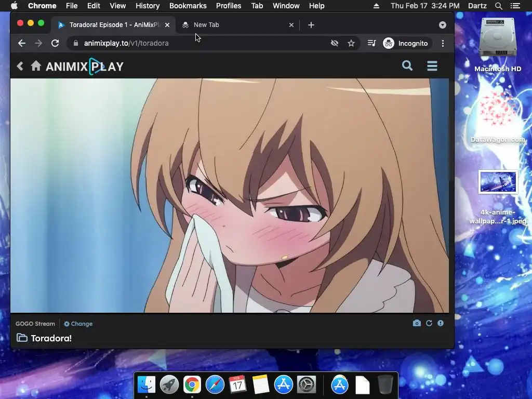Open the View menu
The width and height of the screenshot is (532, 399).
(x=118, y=6)
